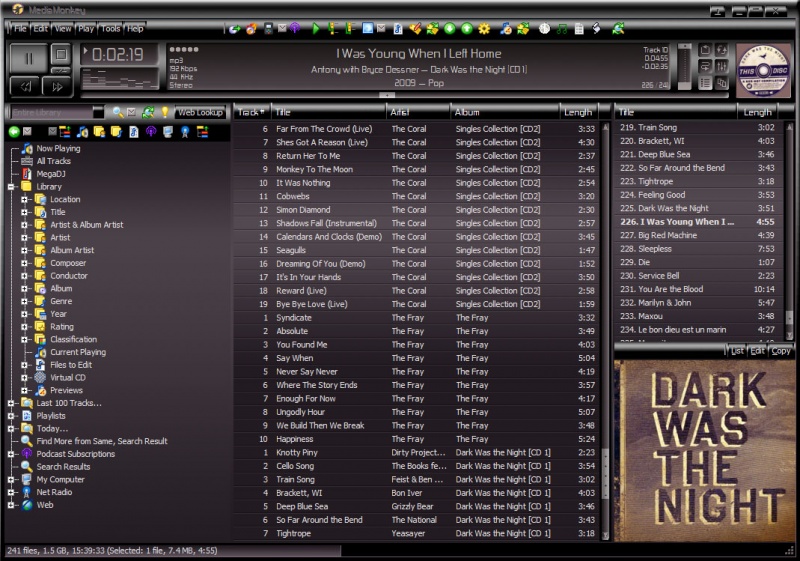Click the green download arrow toolbar icon
This screenshot has height=561, width=800.
pos(449,29)
